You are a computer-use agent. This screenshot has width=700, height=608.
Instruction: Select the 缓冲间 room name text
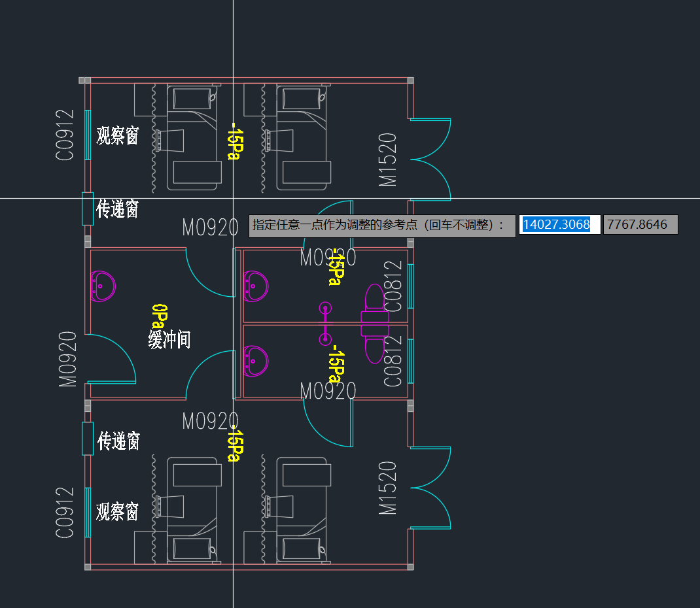(x=169, y=340)
